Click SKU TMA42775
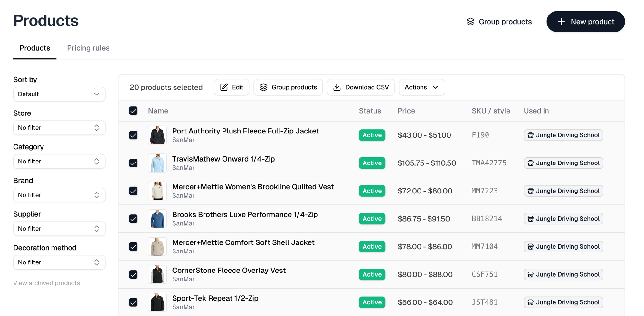This screenshot has height=316, width=644. (x=489, y=163)
